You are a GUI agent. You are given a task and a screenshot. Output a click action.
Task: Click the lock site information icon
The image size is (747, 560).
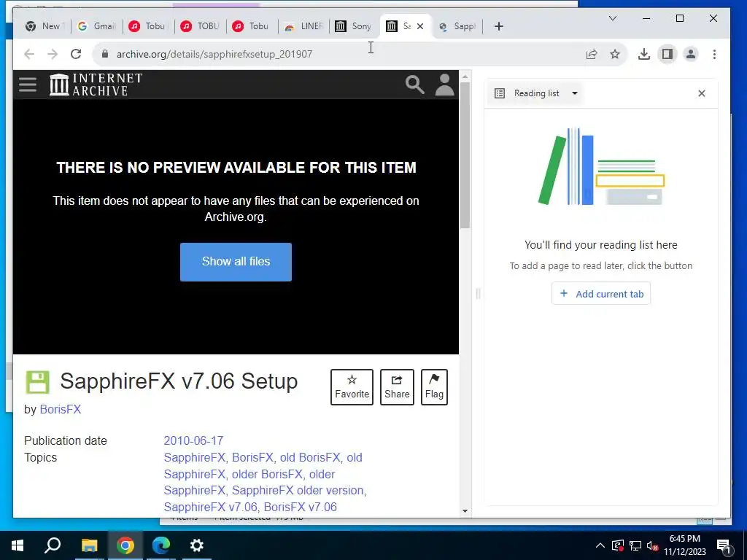(x=105, y=54)
